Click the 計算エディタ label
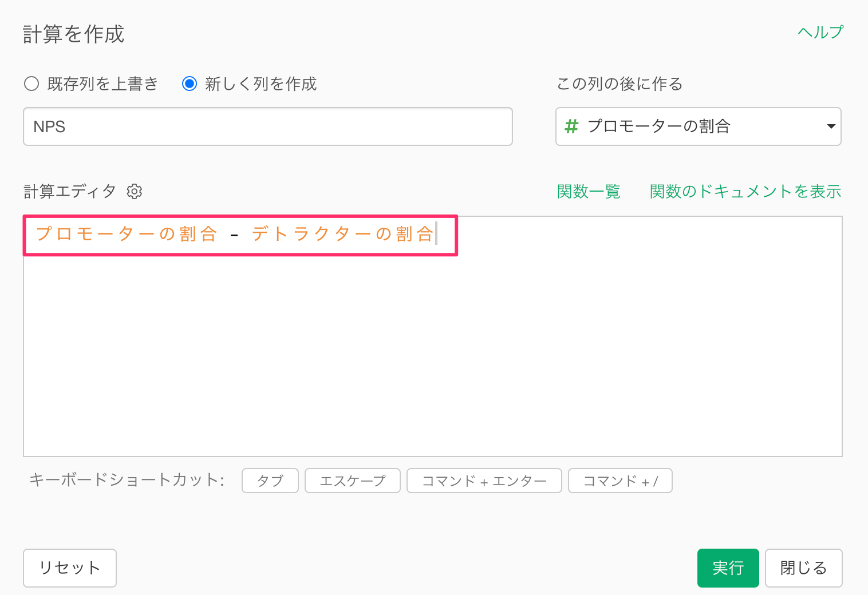 point(70,191)
